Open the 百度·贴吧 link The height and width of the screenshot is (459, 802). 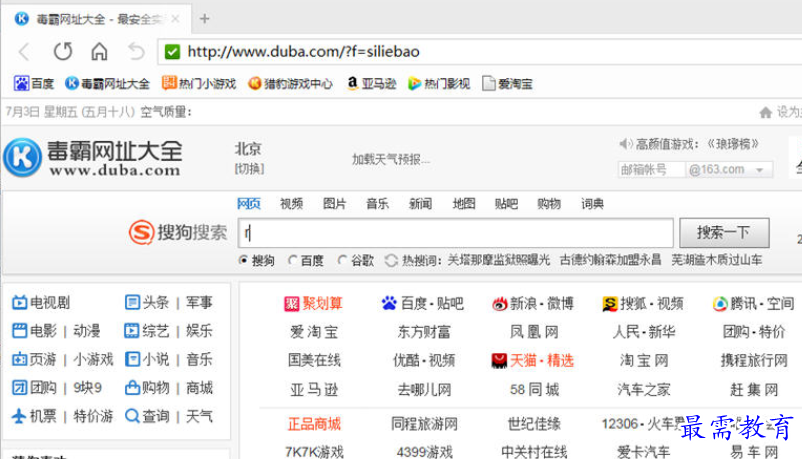(422, 303)
